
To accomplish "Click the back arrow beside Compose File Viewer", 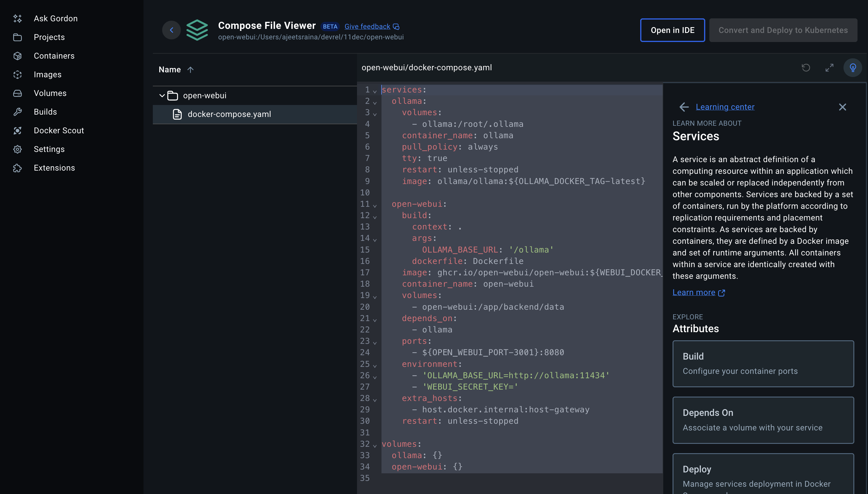I will pos(171,30).
